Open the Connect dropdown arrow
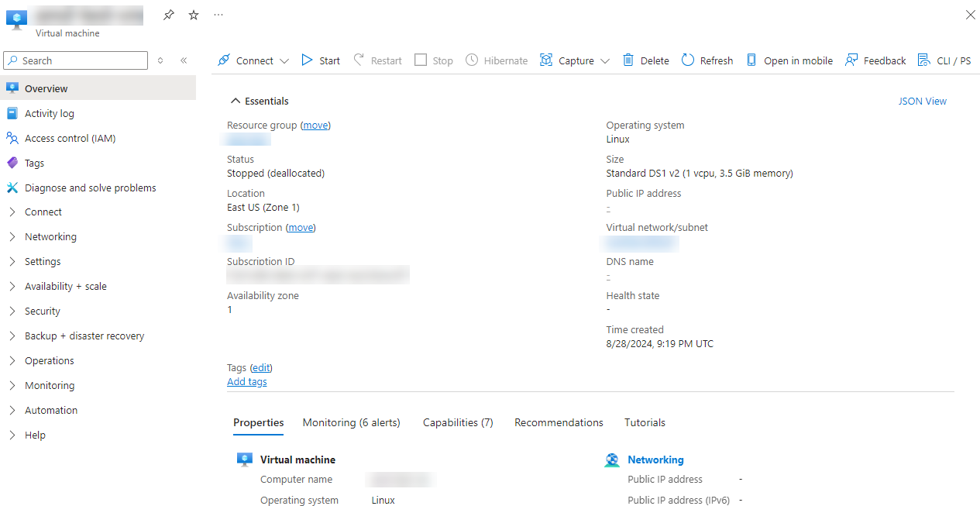Image resolution: width=980 pixels, height=506 pixels. click(284, 61)
